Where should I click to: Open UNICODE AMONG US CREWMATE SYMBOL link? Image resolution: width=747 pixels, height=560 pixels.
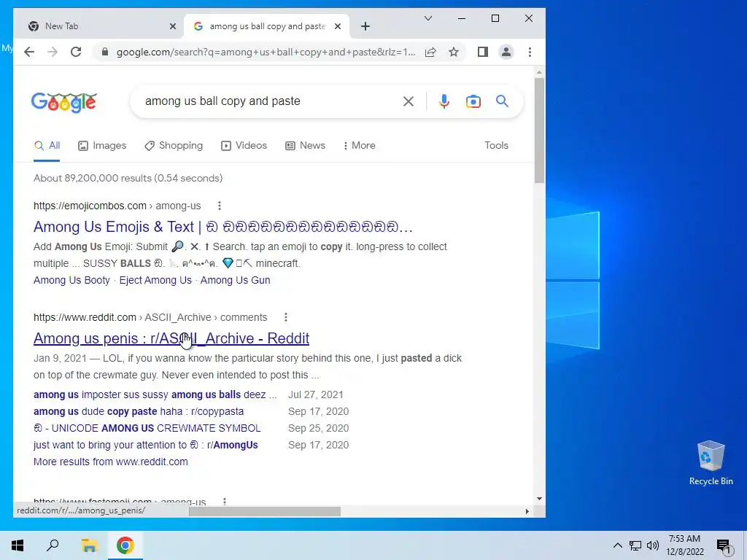pyautogui.click(x=147, y=428)
